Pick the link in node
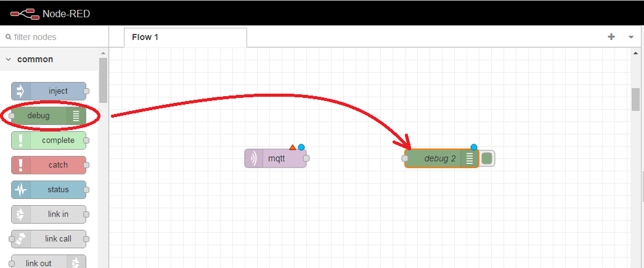This screenshot has width=644, height=268. (49, 214)
